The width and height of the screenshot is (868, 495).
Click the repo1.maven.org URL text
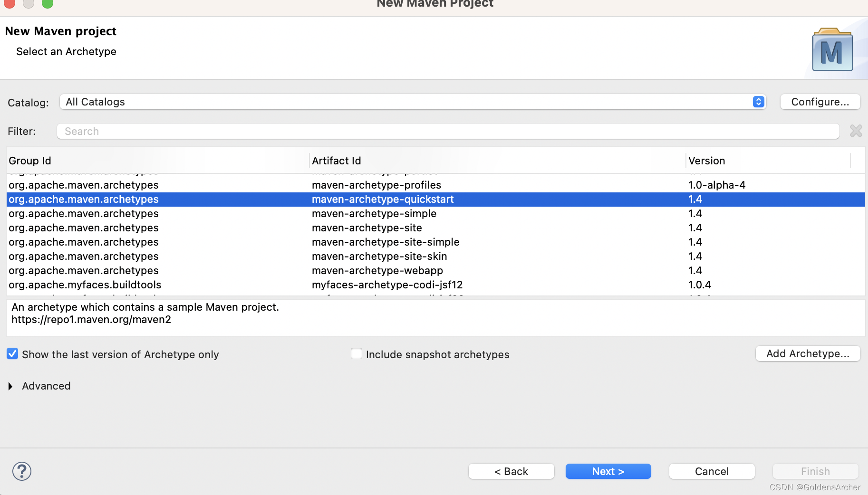[91, 319]
